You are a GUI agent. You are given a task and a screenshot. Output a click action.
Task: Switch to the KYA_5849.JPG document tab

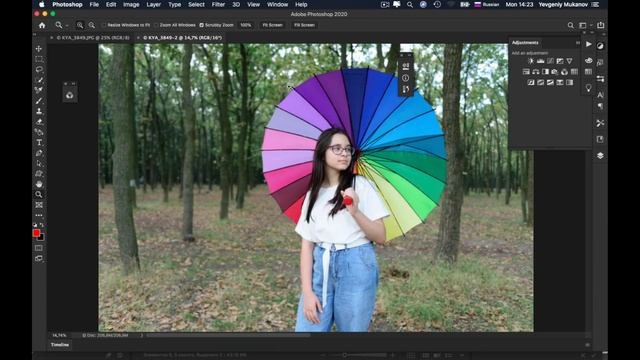(93, 38)
